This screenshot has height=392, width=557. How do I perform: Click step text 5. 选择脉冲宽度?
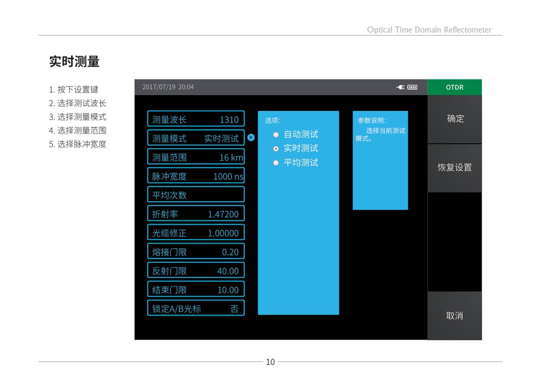tap(77, 144)
